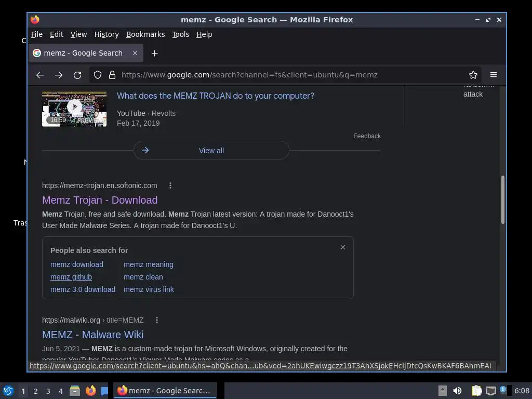Open the History menu
Viewport: 532px width, 399px height.
coord(107,34)
